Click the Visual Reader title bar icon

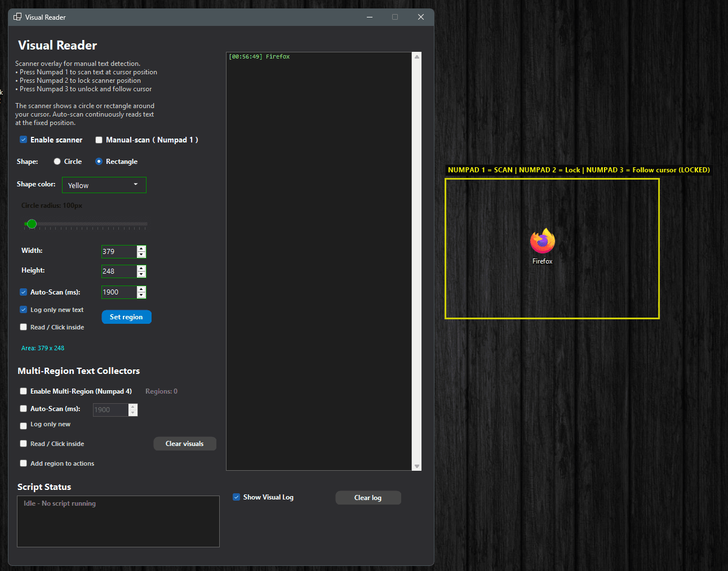[16, 17]
